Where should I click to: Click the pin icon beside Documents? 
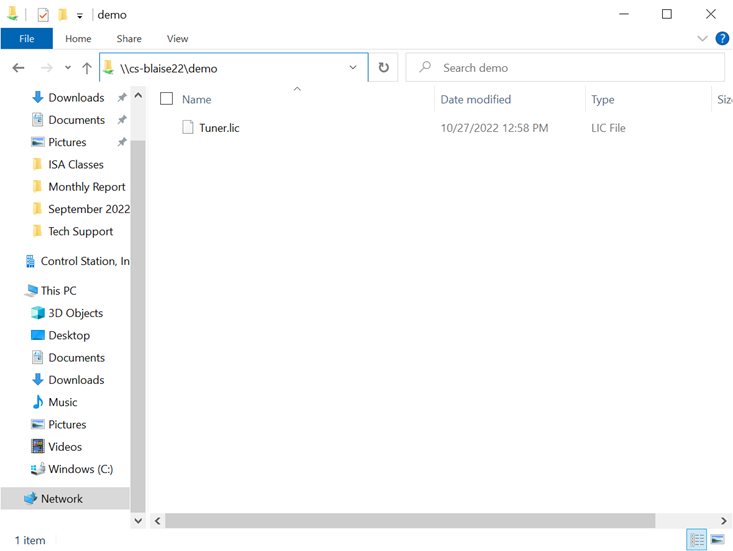pyautogui.click(x=122, y=120)
